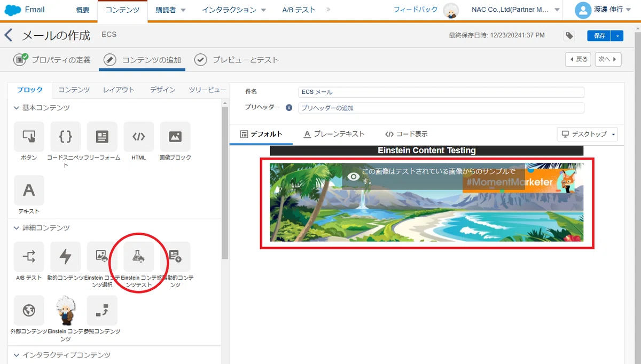Open the tag icon near save
641x364 pixels.
tap(569, 36)
